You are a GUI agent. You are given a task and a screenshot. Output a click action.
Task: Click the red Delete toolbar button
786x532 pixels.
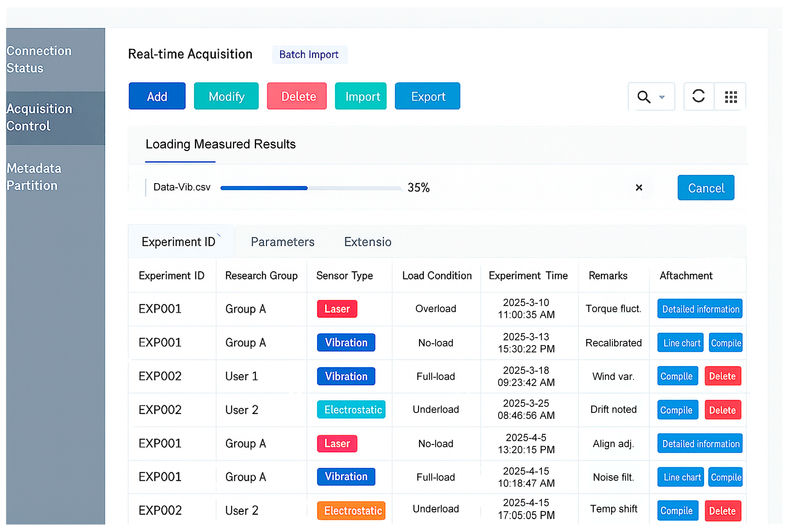(x=297, y=96)
